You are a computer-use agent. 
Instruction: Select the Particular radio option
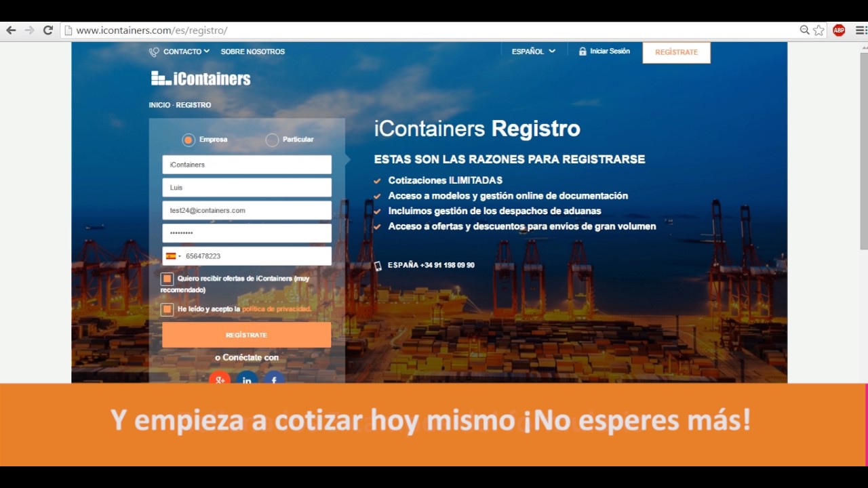[272, 140]
